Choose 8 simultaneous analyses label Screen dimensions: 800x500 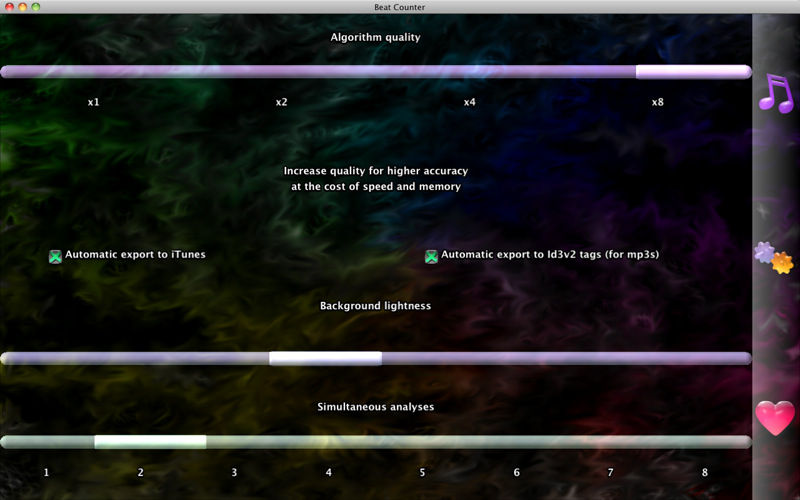click(705, 472)
